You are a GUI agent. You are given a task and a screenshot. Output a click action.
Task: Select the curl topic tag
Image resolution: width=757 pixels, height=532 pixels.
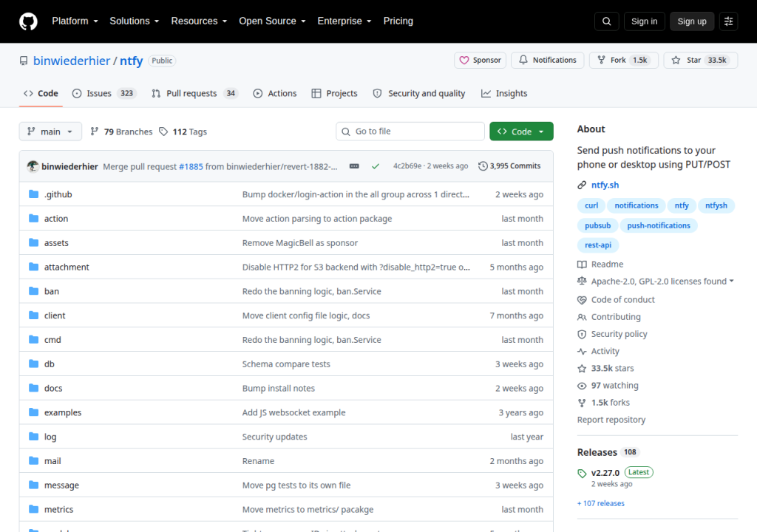591,205
